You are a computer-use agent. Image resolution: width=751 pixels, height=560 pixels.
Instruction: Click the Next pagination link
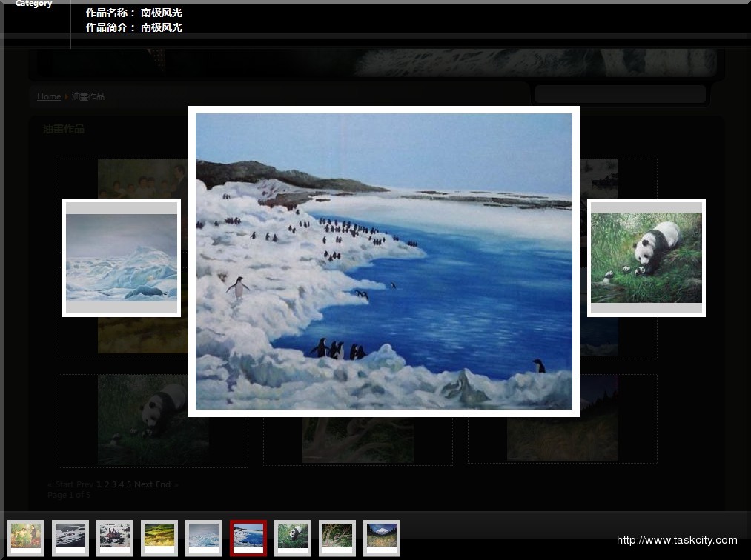click(x=143, y=484)
